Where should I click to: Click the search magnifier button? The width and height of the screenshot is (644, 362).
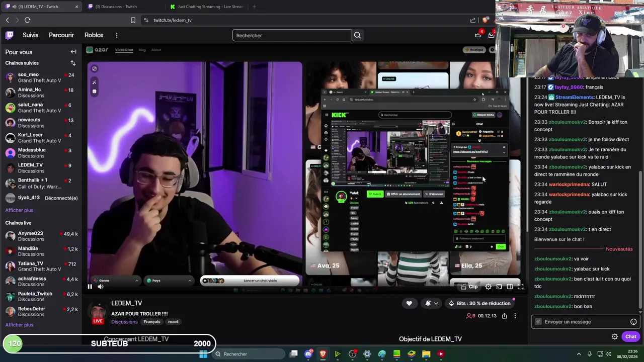(357, 35)
